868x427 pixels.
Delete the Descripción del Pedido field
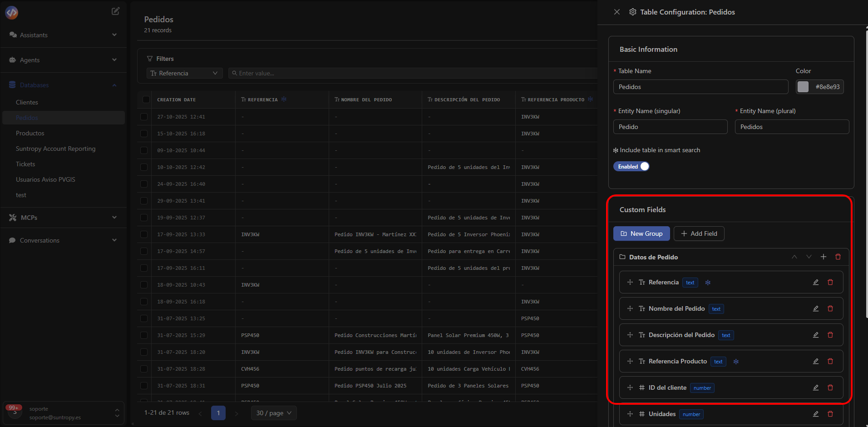click(830, 335)
